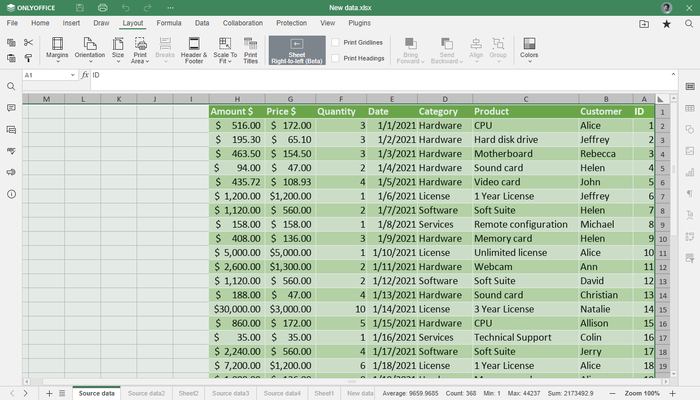Viewport: 700px width, 400px height.
Task: Click the Print icon in title bar
Action: [x=102, y=8]
